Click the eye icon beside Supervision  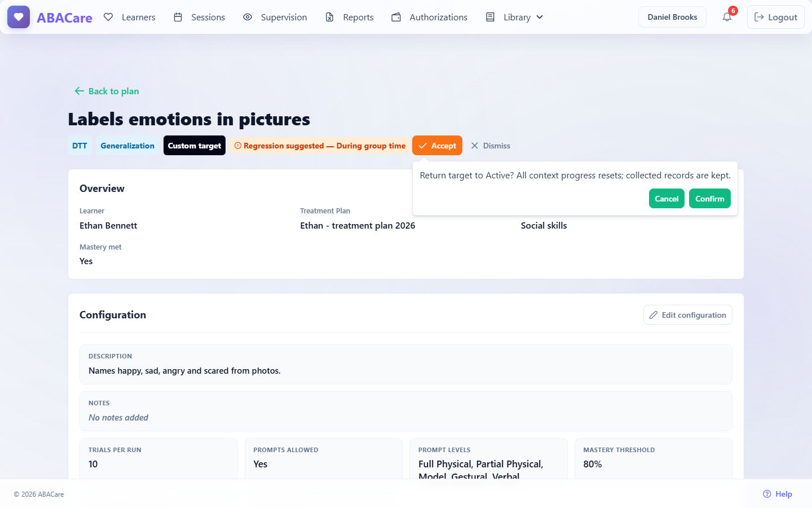(x=248, y=17)
